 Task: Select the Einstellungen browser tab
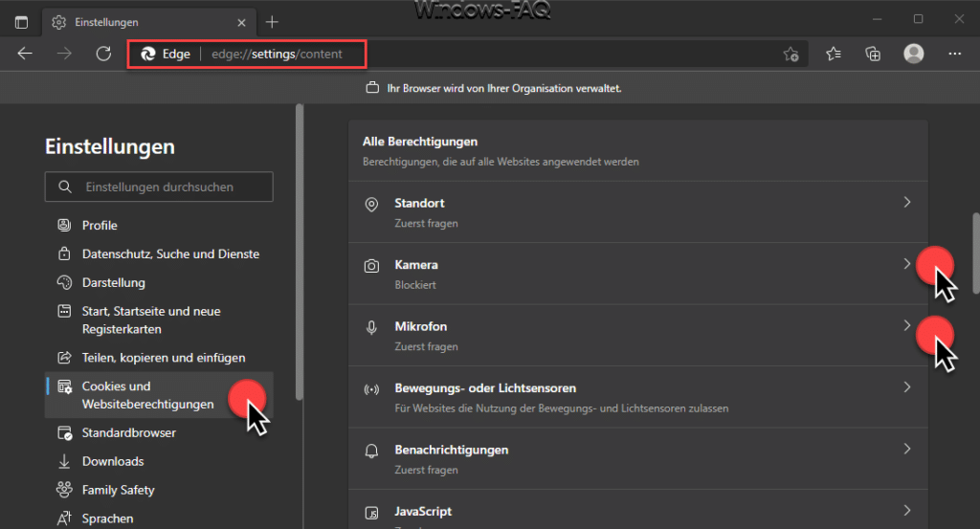[149, 23]
